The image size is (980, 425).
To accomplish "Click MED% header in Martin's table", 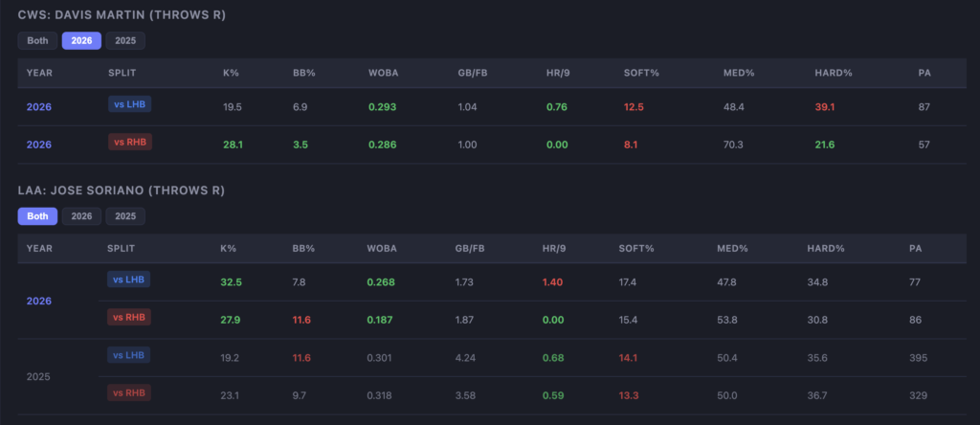I will click(739, 73).
